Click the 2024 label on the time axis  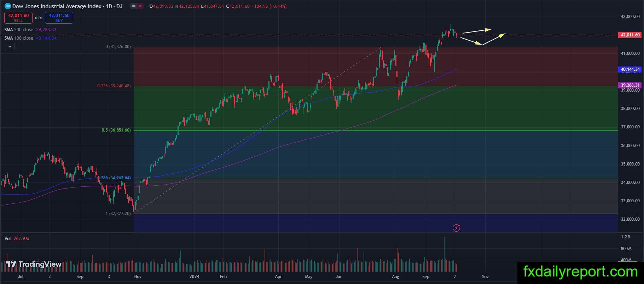pos(195,277)
